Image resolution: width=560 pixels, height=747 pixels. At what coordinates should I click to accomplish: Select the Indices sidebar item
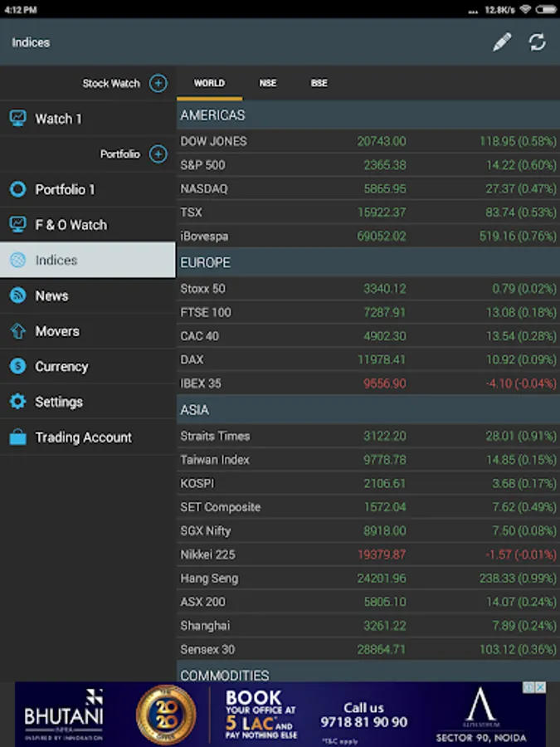coord(87,260)
